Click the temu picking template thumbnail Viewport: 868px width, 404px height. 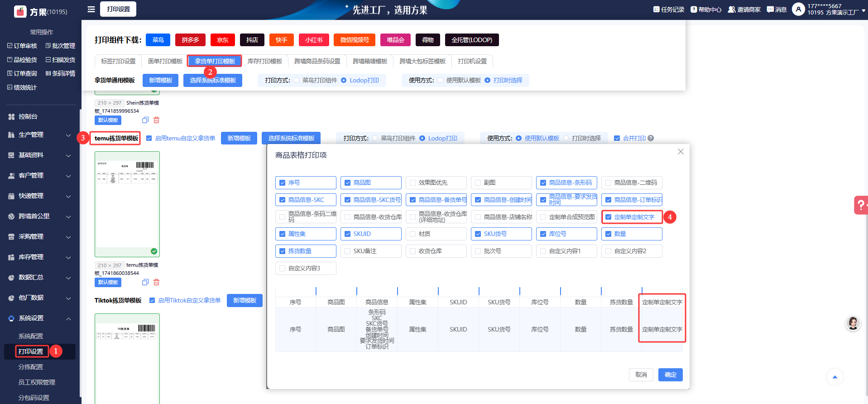pyautogui.click(x=127, y=204)
